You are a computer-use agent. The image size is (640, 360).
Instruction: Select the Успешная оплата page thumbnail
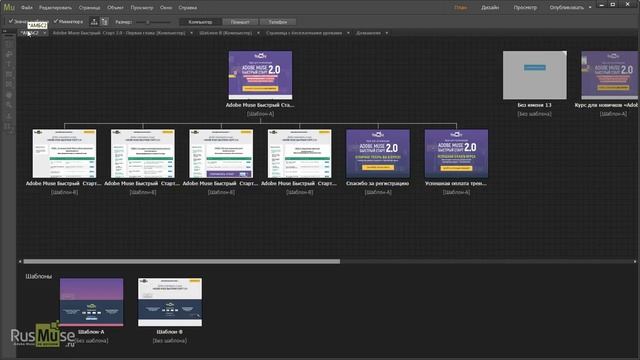point(456,153)
